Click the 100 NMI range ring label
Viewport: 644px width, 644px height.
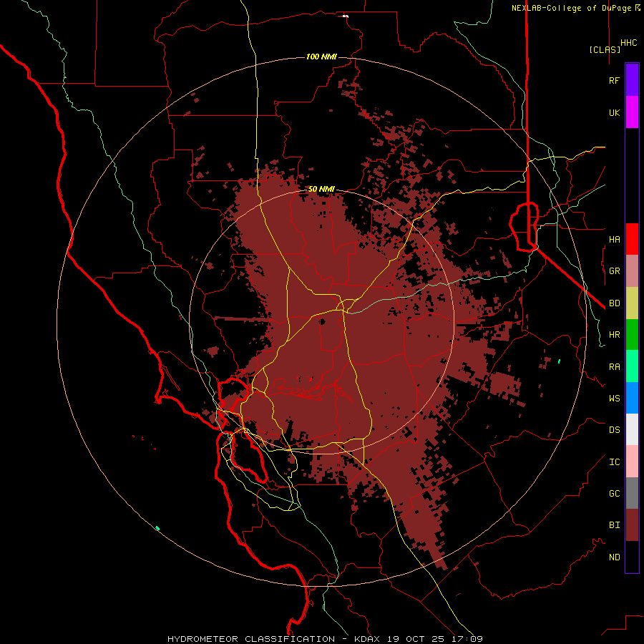321,57
